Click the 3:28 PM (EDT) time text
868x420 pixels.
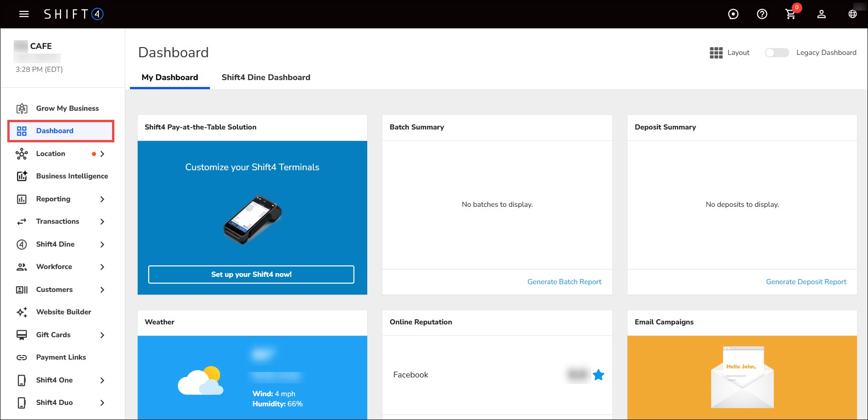(39, 70)
